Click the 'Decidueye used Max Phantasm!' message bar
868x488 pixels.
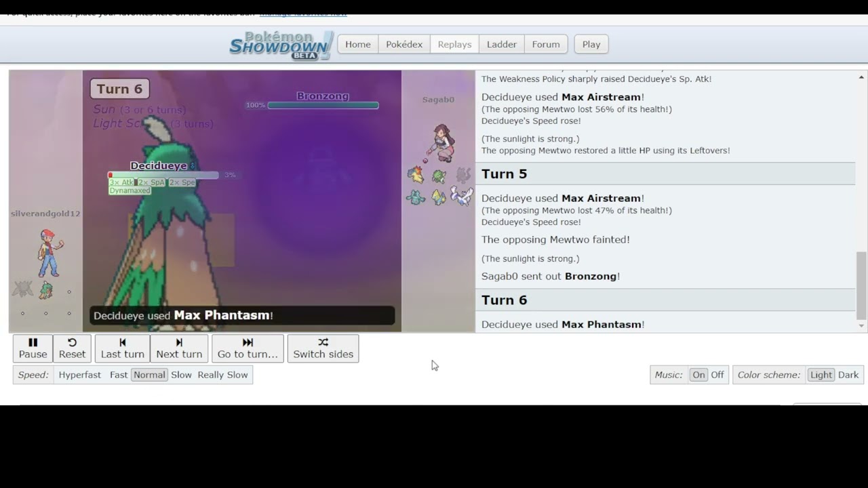click(242, 315)
